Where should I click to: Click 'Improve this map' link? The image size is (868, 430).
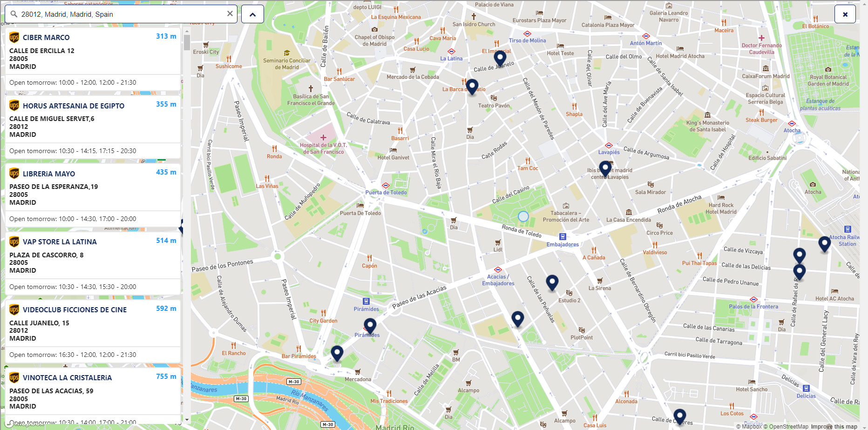coord(834,426)
